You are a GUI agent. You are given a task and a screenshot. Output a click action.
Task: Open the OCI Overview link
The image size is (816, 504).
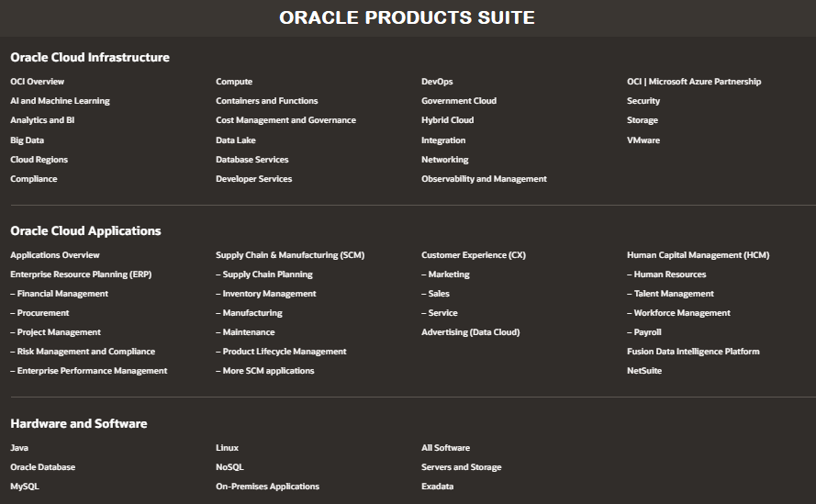[x=37, y=82]
